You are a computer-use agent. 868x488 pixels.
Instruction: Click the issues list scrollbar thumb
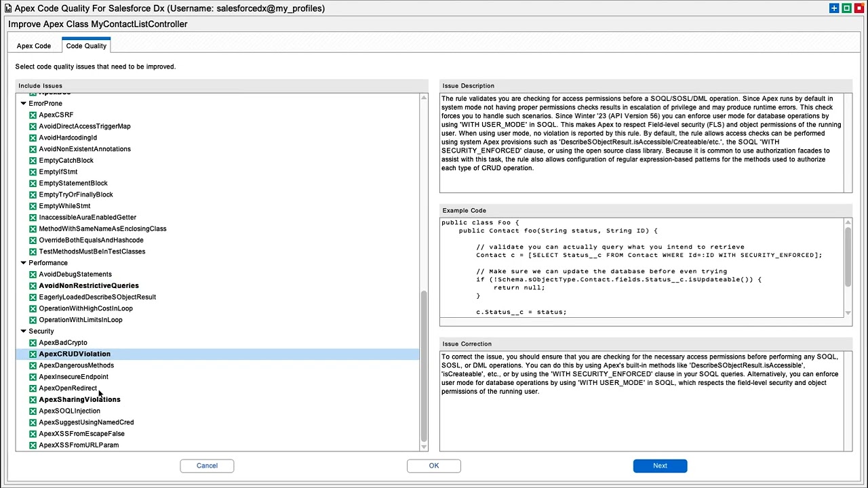(x=425, y=366)
